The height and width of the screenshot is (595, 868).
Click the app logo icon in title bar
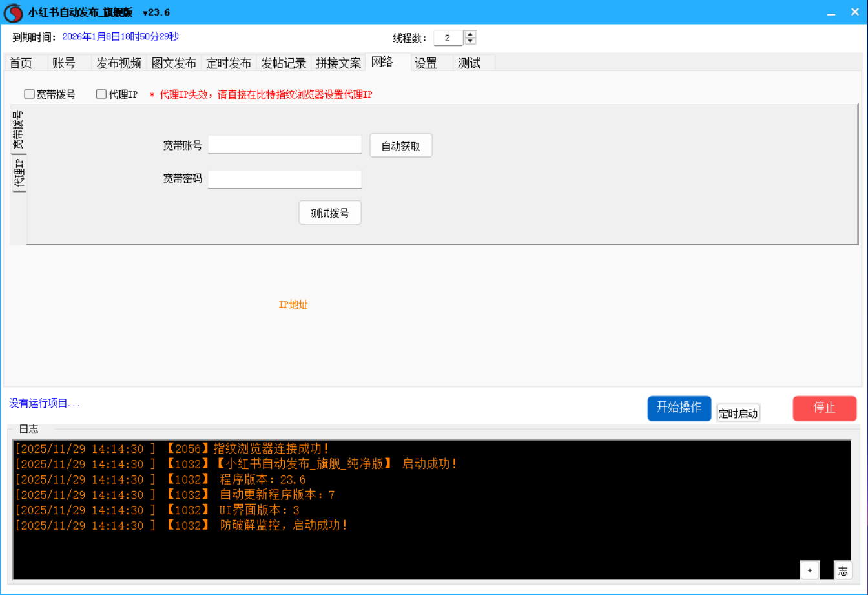pos(13,12)
